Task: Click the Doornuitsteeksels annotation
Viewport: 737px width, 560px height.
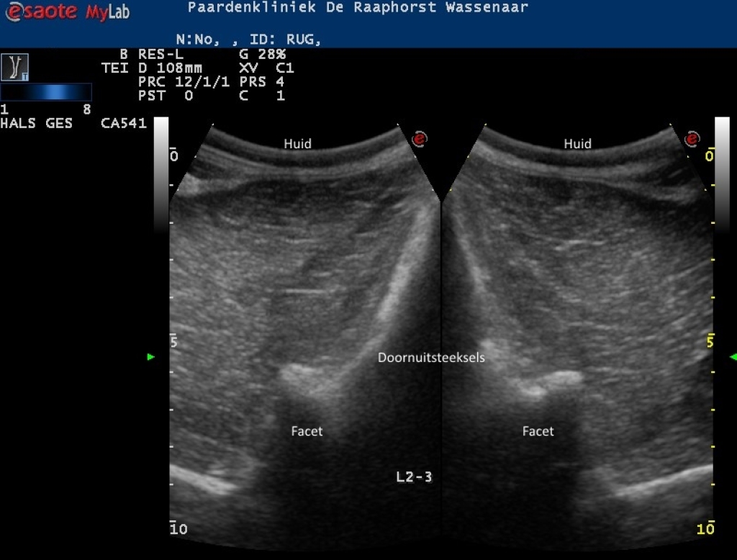Action: [x=431, y=357]
